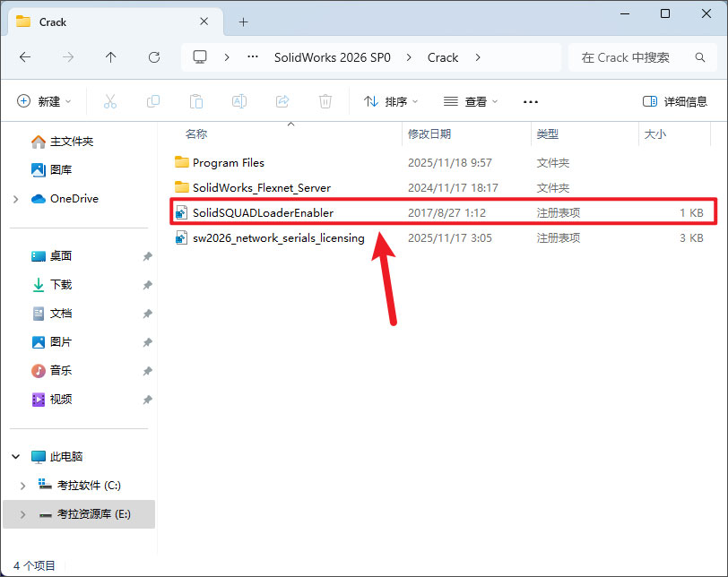Click SolidWorks 2026 SP0 in breadcrumb path

332,57
